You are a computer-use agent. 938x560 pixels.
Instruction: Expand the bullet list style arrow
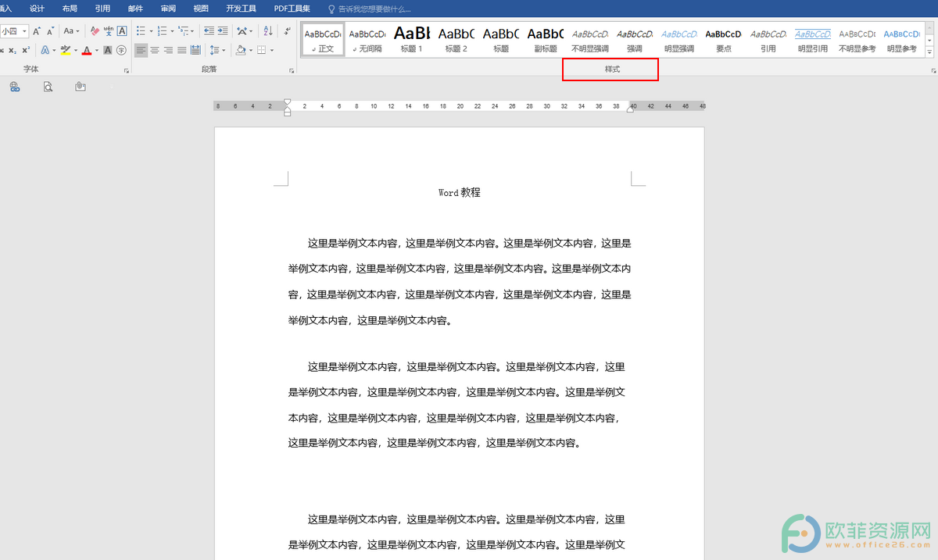tap(151, 31)
